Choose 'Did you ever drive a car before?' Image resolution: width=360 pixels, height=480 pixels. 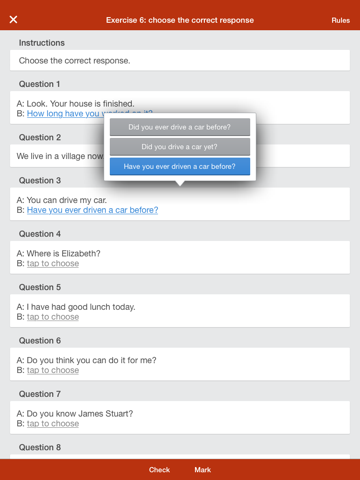click(180, 127)
